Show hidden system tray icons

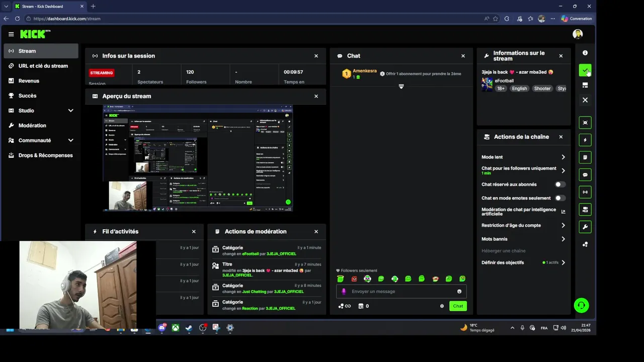coord(512,328)
